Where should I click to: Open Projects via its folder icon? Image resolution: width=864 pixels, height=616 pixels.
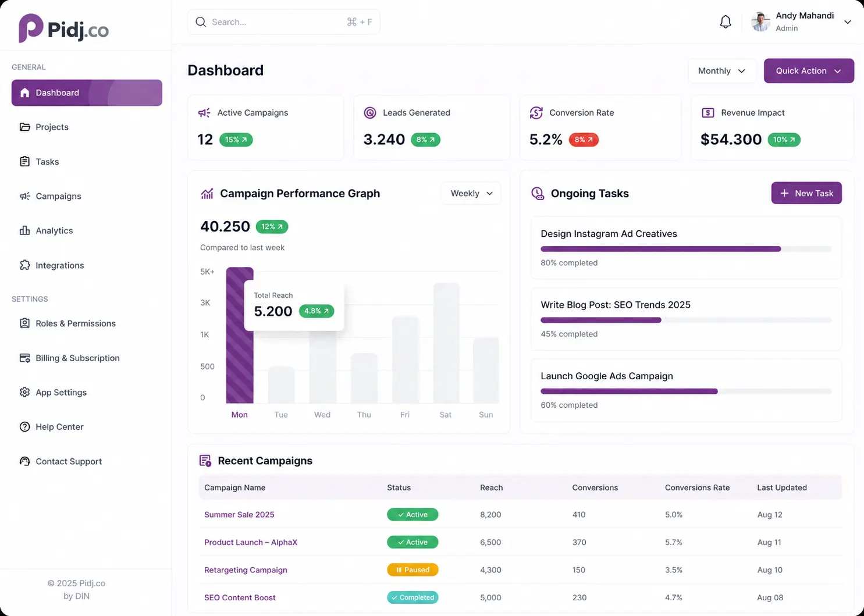click(24, 127)
